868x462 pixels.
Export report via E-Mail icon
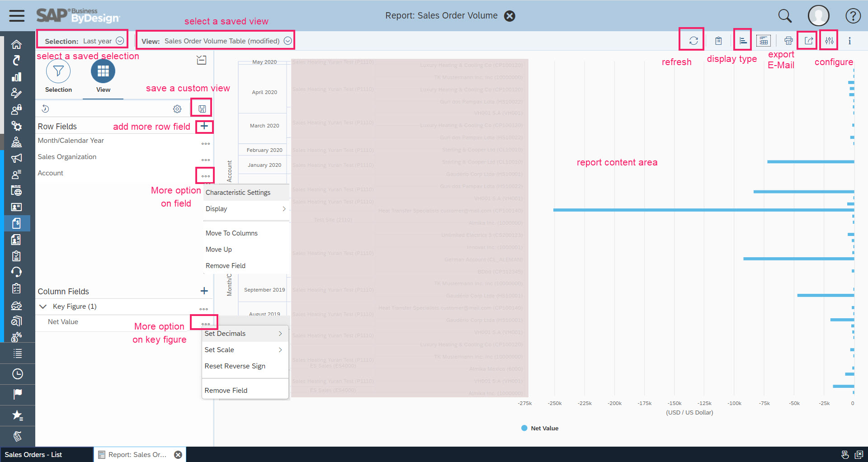point(809,41)
